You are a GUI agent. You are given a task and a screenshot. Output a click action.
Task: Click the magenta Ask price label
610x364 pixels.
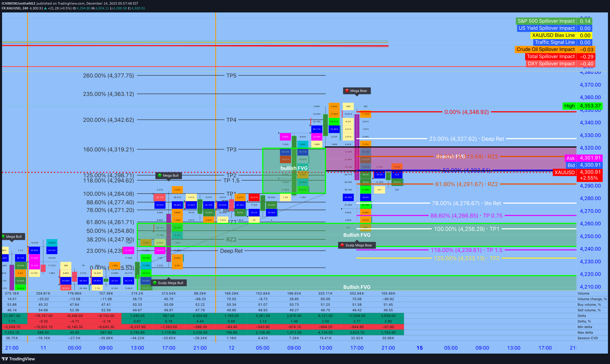point(583,158)
